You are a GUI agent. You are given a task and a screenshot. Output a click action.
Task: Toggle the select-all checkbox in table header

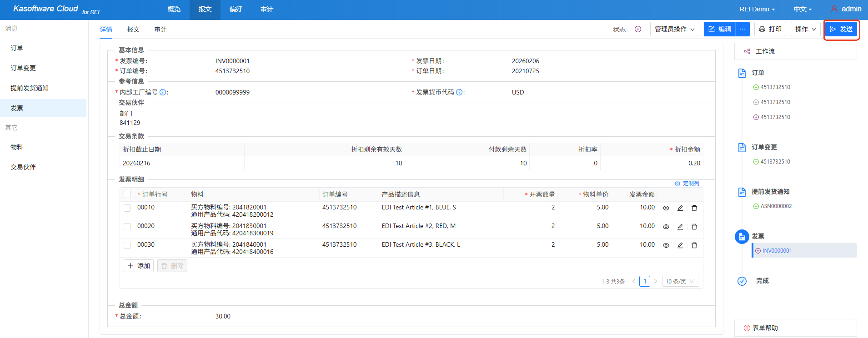pyautogui.click(x=127, y=194)
